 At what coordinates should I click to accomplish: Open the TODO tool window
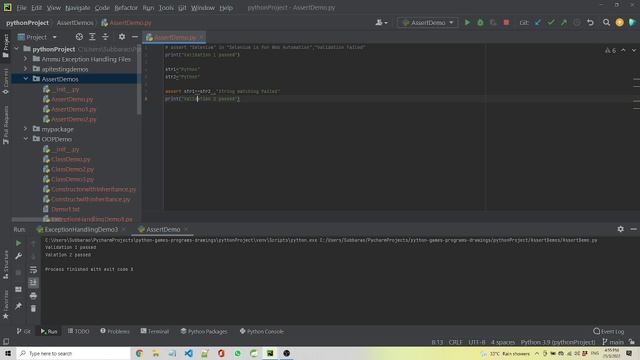click(x=78, y=331)
